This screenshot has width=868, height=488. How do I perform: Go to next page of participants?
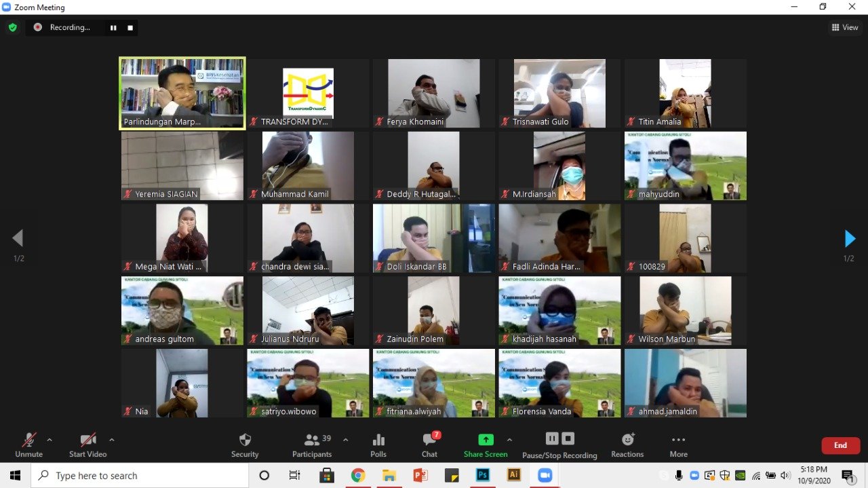[x=849, y=238]
